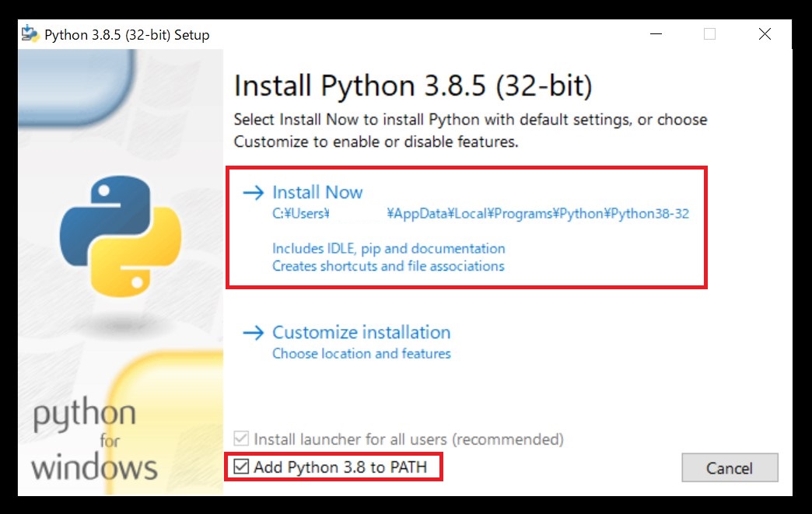Uncheck Add Python 3.8 to PATH

click(241, 467)
